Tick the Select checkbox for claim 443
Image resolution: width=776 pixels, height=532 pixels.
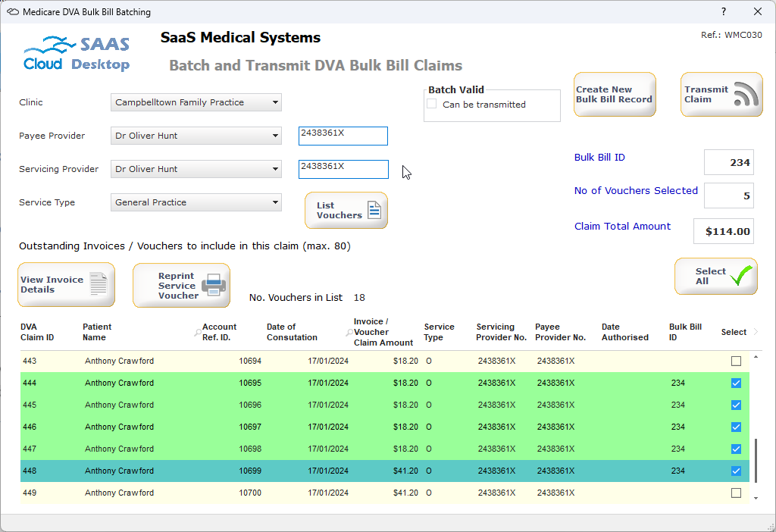[x=736, y=361]
